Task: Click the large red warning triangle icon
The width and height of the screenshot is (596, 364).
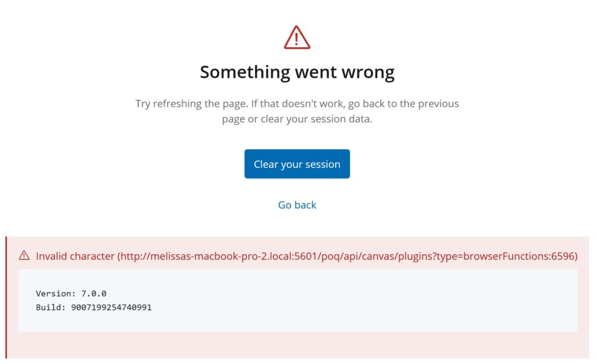Action: [x=297, y=38]
